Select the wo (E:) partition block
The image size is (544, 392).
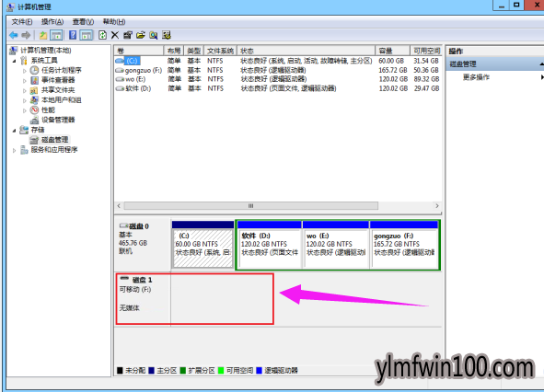point(336,245)
